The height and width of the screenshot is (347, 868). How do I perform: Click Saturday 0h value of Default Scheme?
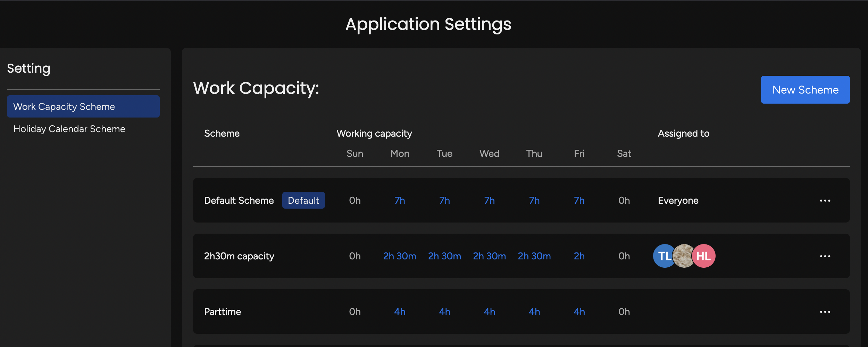point(624,200)
